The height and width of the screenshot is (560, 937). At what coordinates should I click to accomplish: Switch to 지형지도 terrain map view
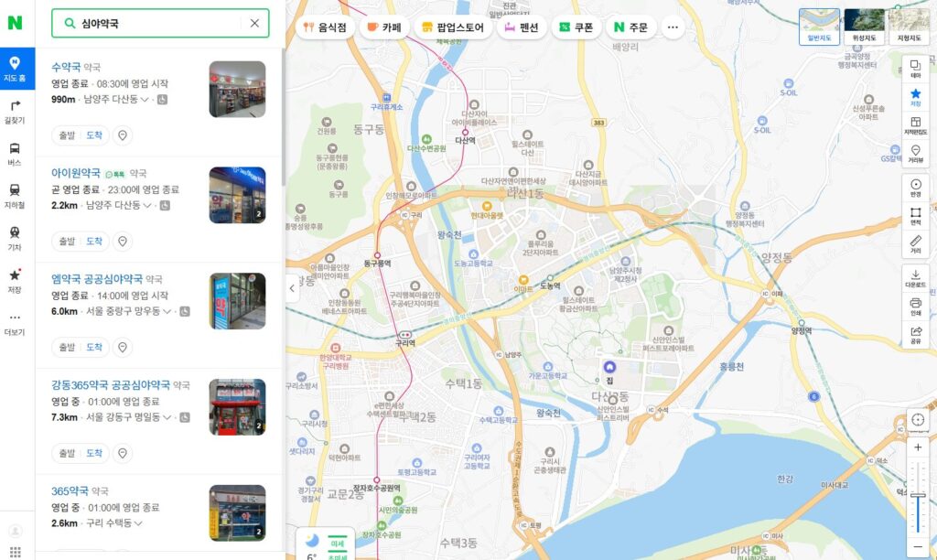910,25
